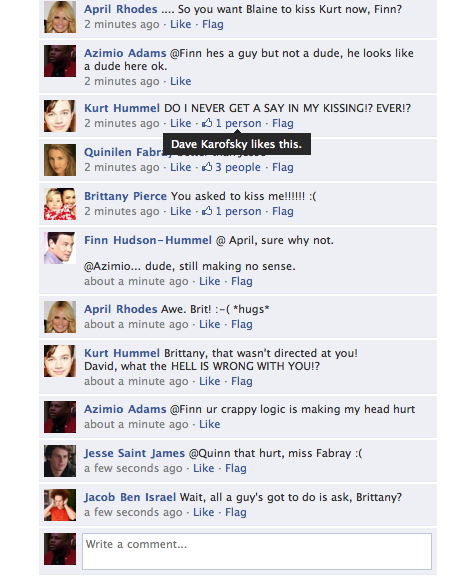The width and height of the screenshot is (474, 583).
Task: Click the thumbs-up icon on Kurt's kissing comment
Action: [207, 123]
